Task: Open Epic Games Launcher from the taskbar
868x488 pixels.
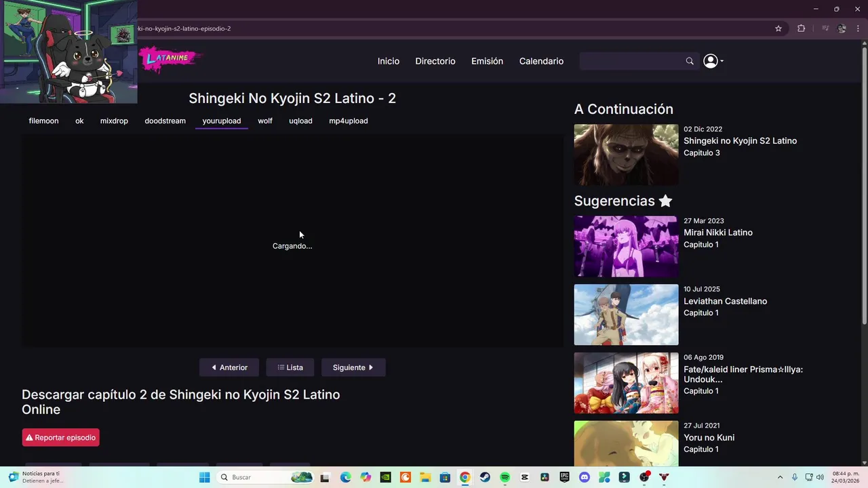Action: [564, 477]
